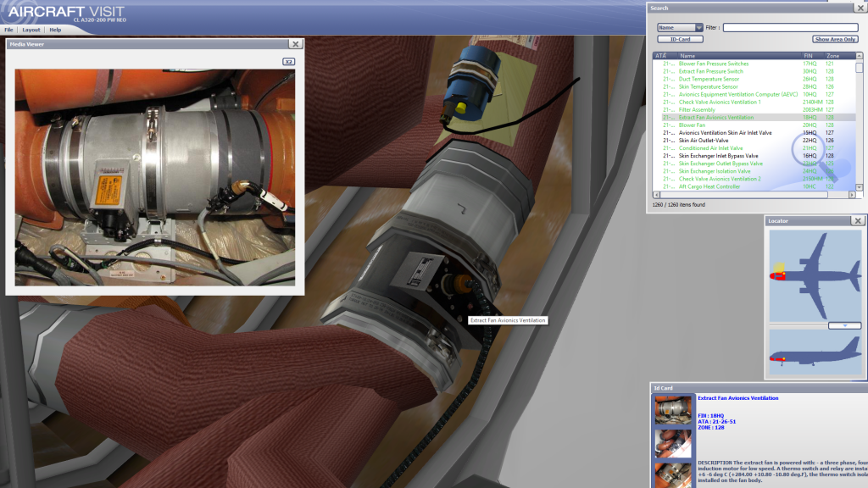This screenshot has width=868, height=488.
Task: Close the Locator panel
Action: pos(858,221)
